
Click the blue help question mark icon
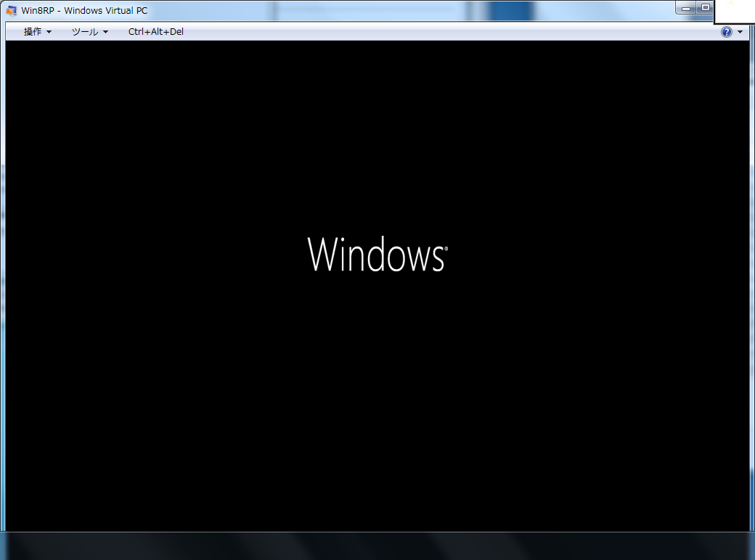pyautogui.click(x=726, y=32)
